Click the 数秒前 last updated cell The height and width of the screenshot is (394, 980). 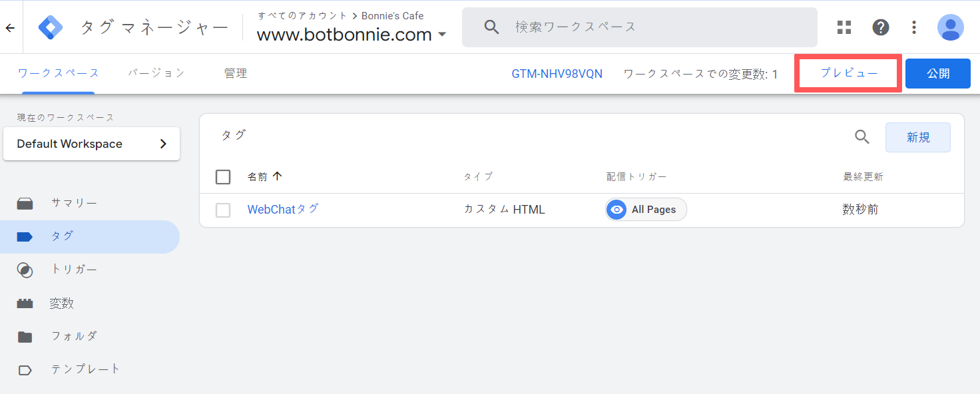(x=860, y=210)
